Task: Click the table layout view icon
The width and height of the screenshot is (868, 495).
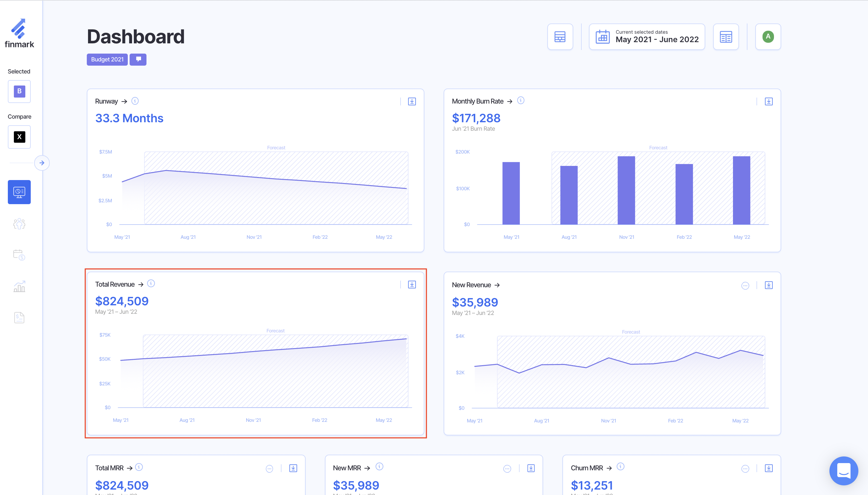Action: pos(560,37)
